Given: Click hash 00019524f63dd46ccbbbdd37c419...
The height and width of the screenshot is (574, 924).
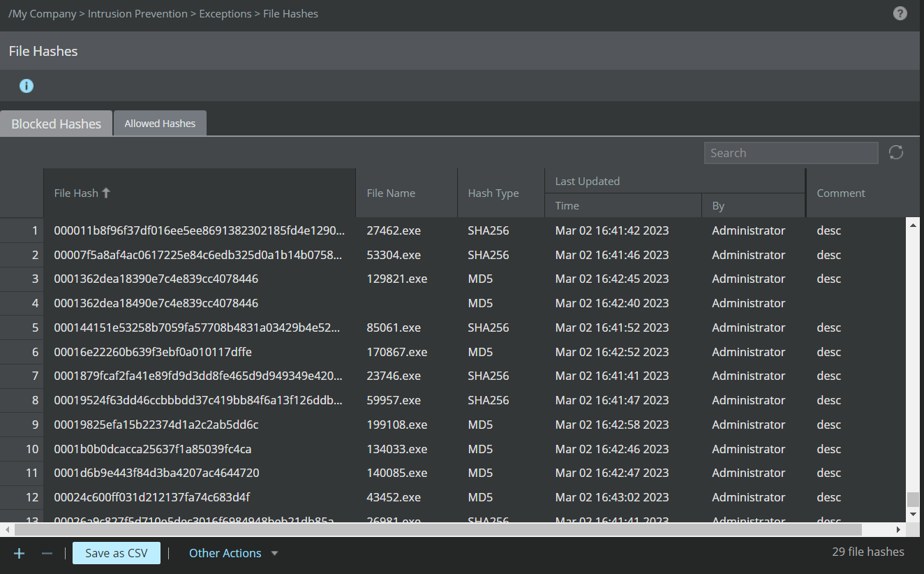Looking at the screenshot, I should tap(199, 400).
